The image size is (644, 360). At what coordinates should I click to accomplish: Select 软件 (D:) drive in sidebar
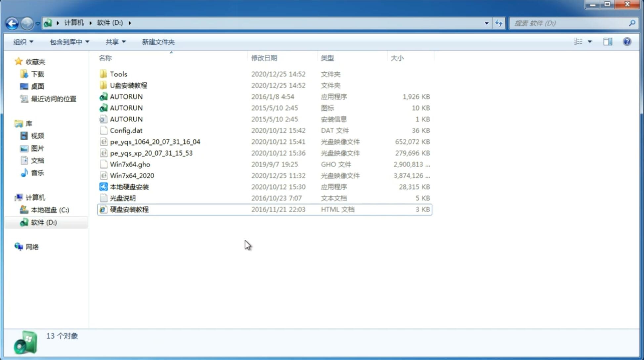pos(44,222)
